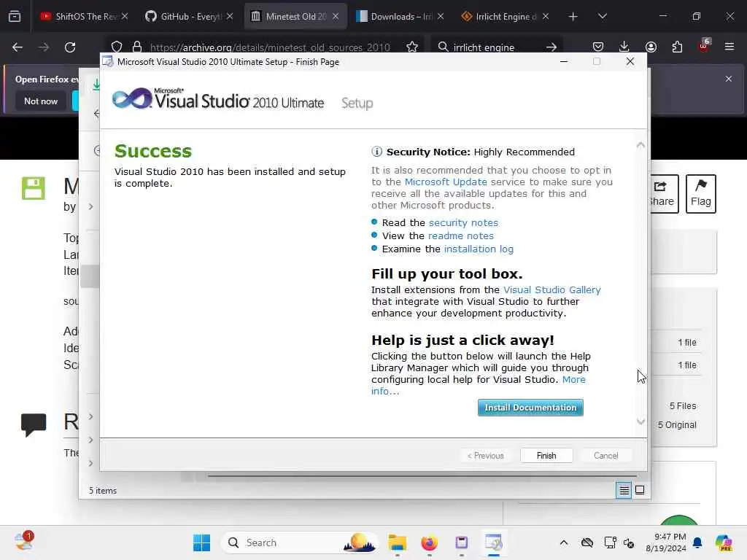Screen dimensions: 747x560
Task: Switch to the ShiftOS The Rev tab
Action: point(85,16)
